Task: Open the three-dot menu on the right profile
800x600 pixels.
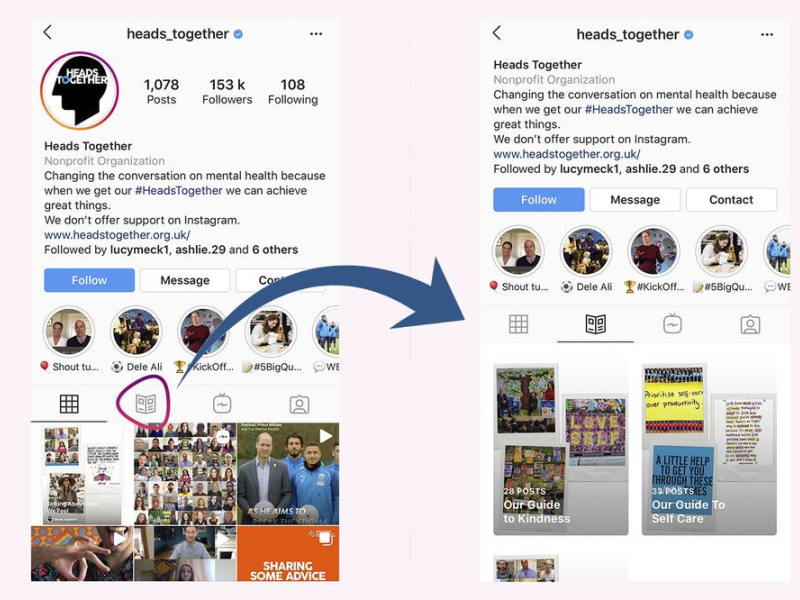Action: coord(767,35)
